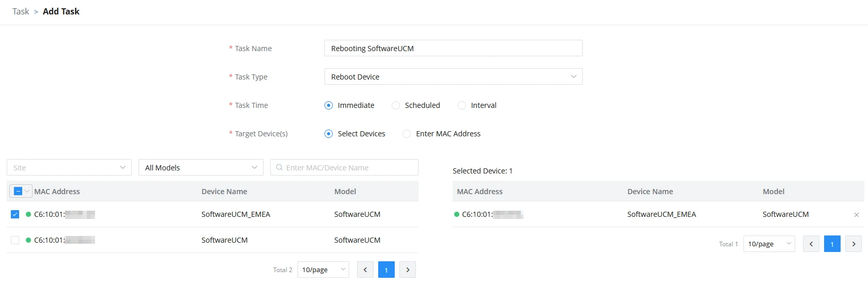Click Model column header in selected devices

[773, 192]
